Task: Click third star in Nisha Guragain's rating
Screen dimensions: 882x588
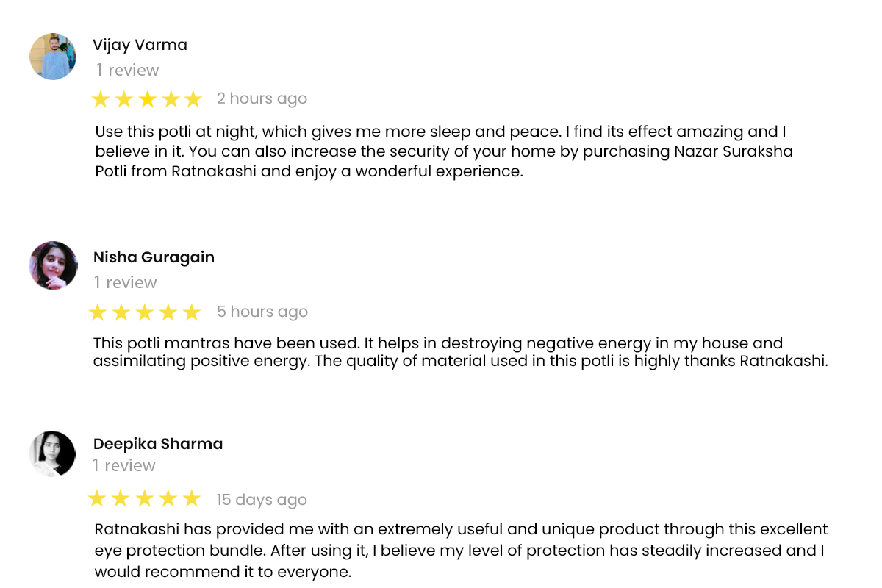Action: tap(145, 312)
